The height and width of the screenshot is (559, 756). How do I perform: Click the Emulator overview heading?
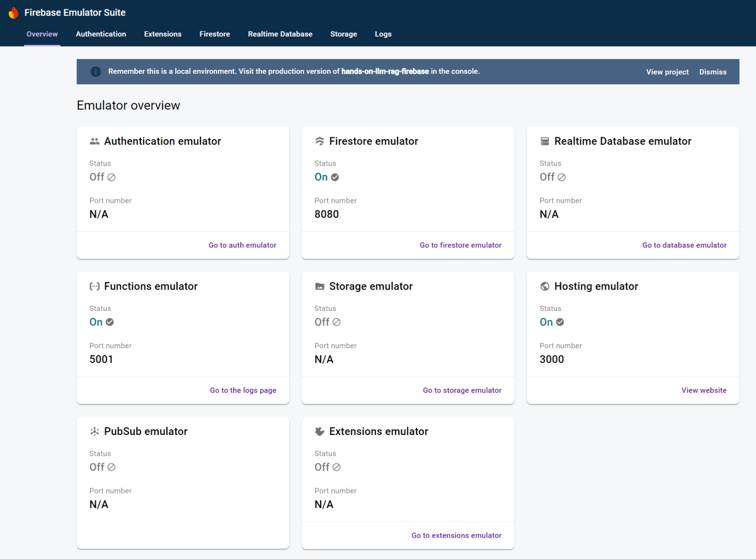[x=129, y=106]
